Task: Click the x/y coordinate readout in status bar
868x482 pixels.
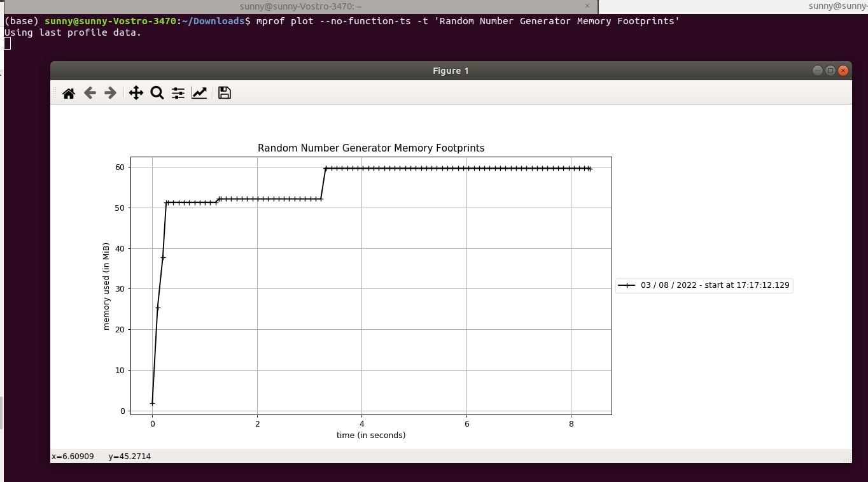Action: 100,456
